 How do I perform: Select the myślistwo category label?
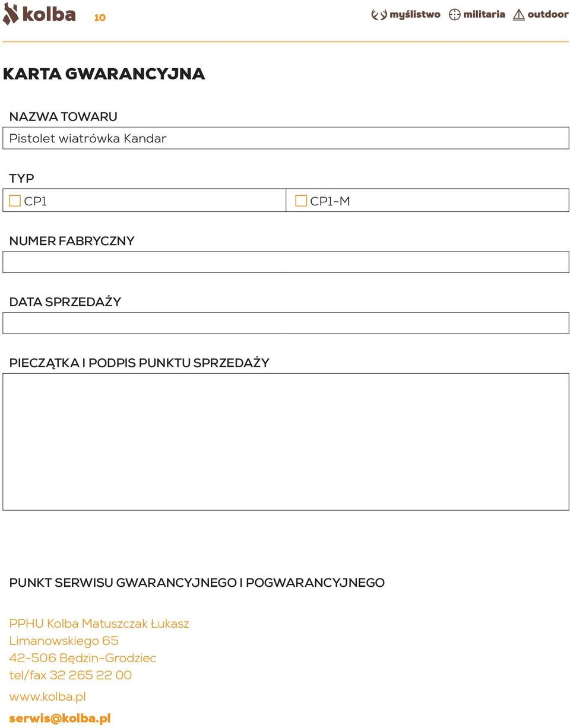pos(415,15)
